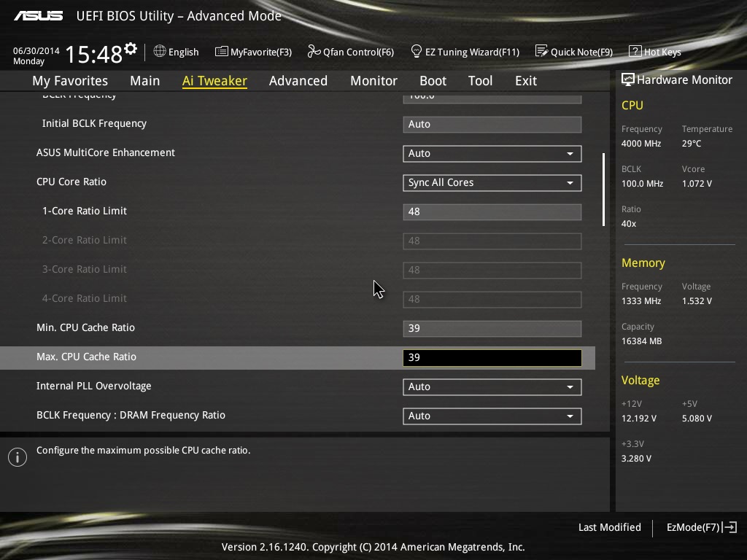Open the MyFavorite panel
This screenshot has height=560, width=747.
pos(253,52)
